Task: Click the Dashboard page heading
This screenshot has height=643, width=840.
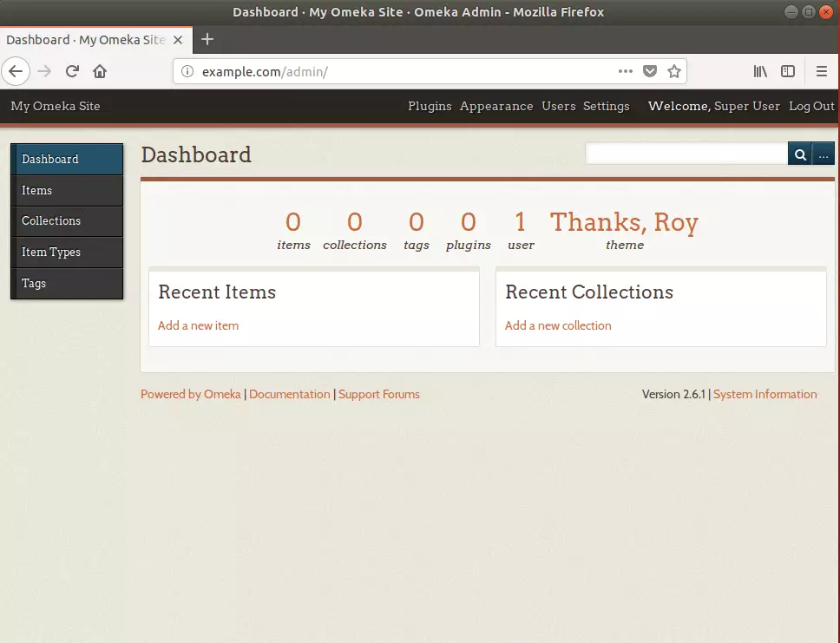Action: point(196,154)
